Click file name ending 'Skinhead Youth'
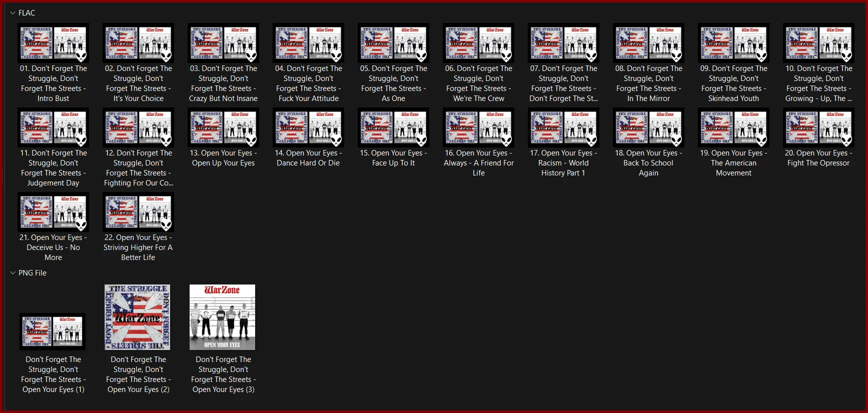Screen dimensions: 868x413 pos(734,83)
